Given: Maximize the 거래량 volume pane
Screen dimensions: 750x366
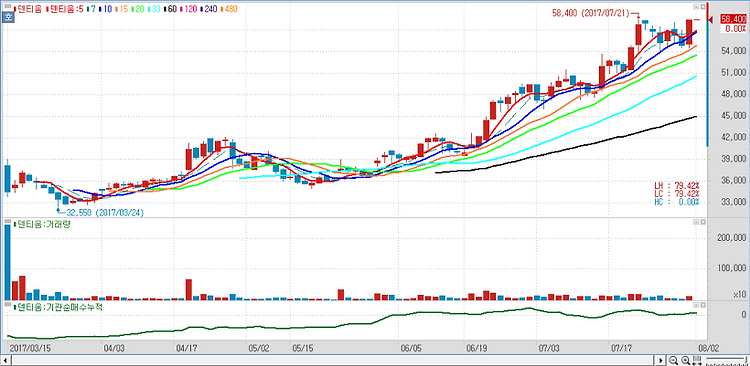Looking at the screenshot, I should pos(703,222).
